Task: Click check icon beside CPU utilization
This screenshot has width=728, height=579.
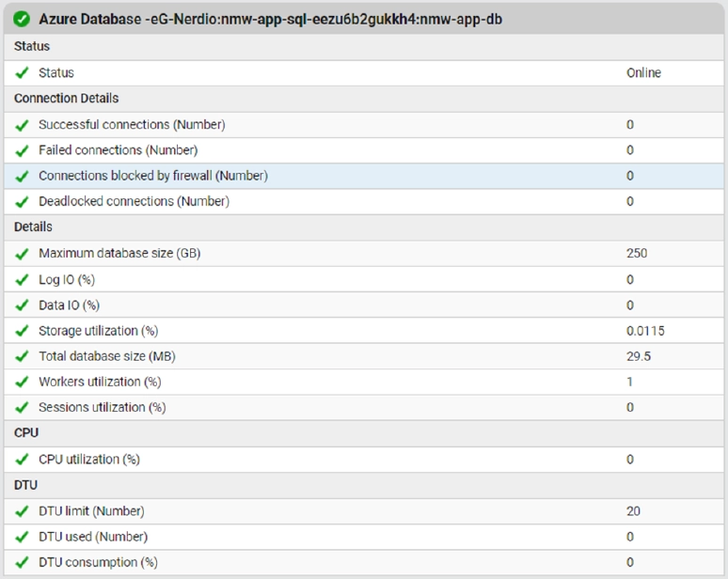Action: coord(22,460)
